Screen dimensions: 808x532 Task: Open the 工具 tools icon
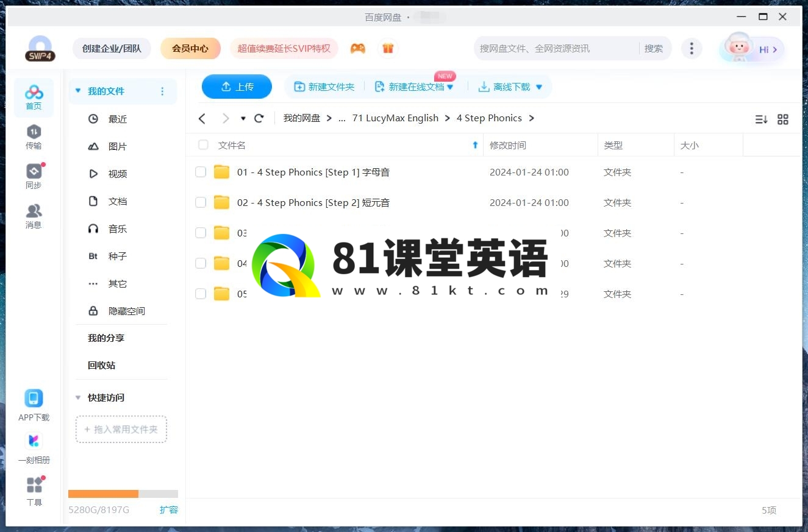(x=34, y=485)
